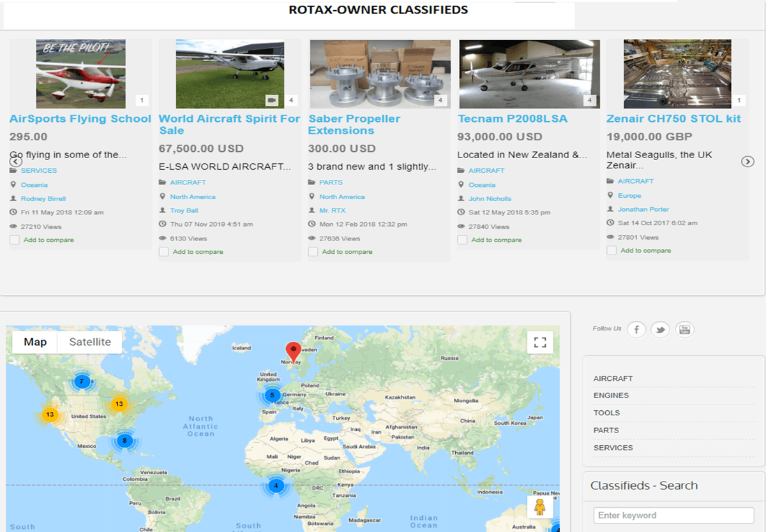Click the 93,000.00 USD price text
The width and height of the screenshot is (766, 532).
[500, 137]
